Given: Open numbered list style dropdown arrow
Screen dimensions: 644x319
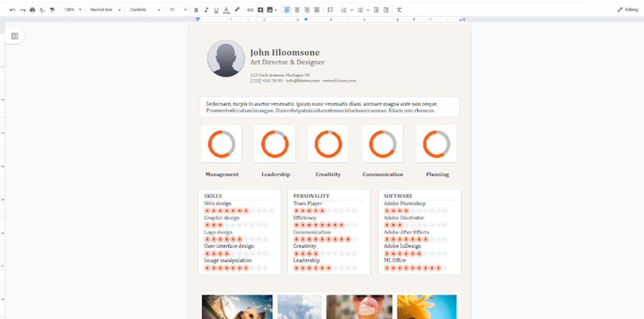Looking at the screenshot, I should 352,10.
